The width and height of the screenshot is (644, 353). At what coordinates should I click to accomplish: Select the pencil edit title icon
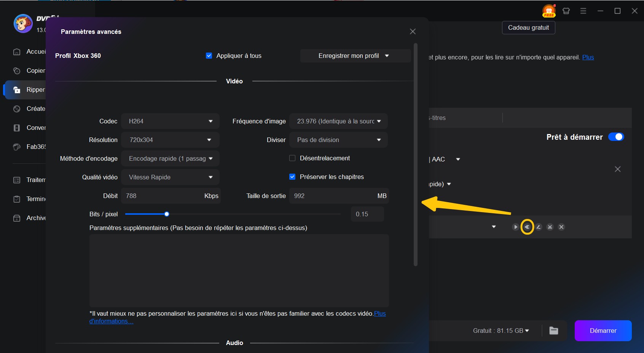coord(539,227)
